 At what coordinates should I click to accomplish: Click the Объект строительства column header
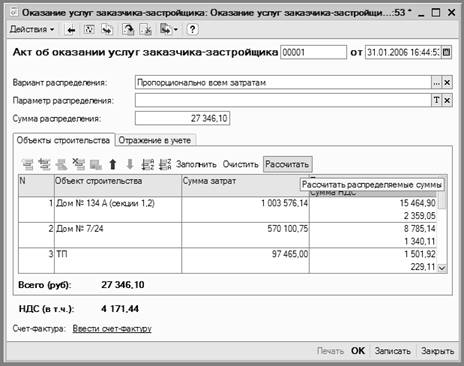click(x=118, y=185)
